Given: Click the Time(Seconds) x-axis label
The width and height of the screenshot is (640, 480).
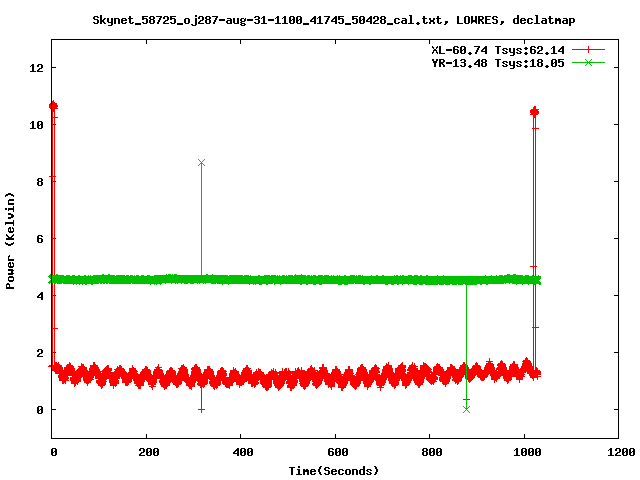Looking at the screenshot, I should (x=333, y=471).
